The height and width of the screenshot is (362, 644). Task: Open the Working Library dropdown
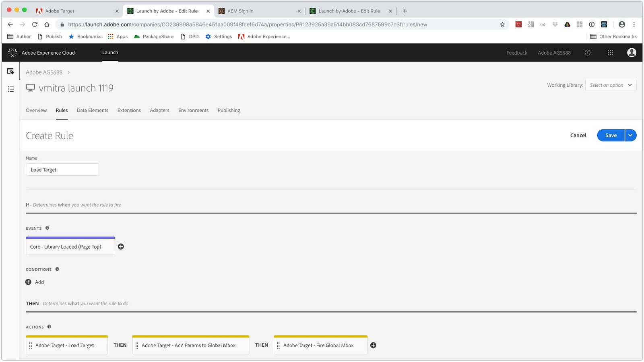point(611,85)
